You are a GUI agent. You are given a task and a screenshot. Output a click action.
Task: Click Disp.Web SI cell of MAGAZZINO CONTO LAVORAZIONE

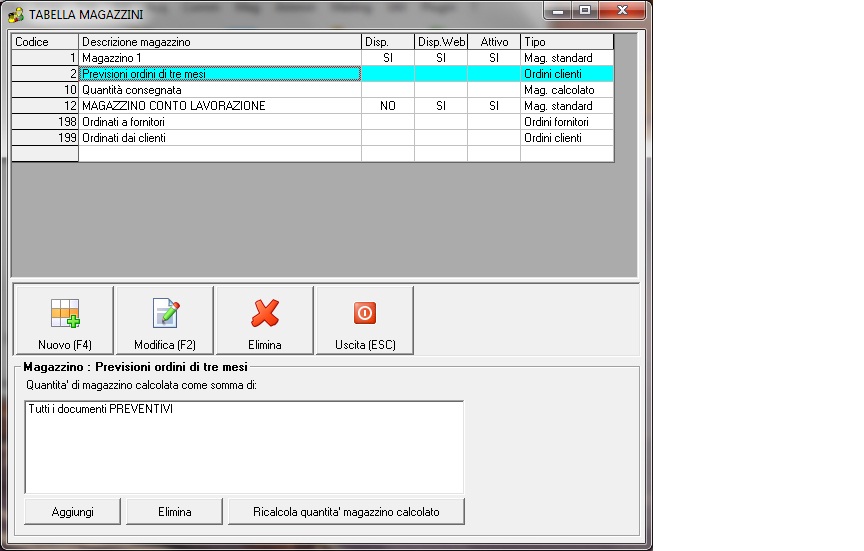pos(441,106)
